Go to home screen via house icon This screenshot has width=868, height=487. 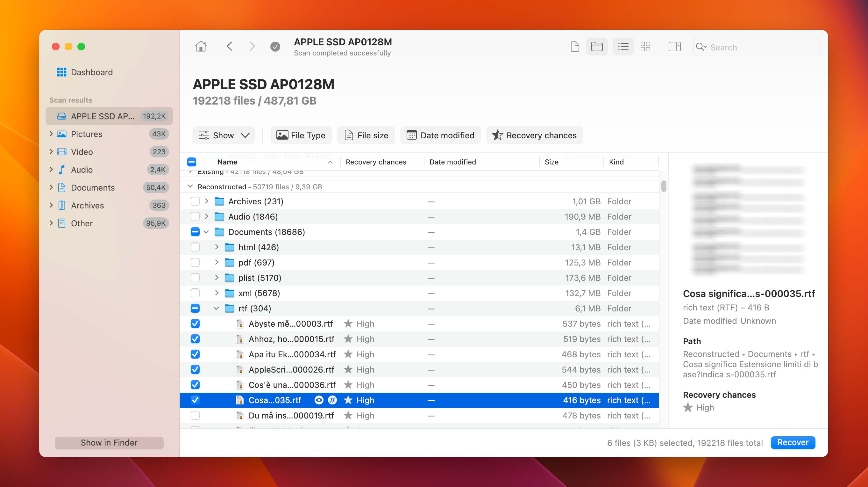(x=201, y=46)
